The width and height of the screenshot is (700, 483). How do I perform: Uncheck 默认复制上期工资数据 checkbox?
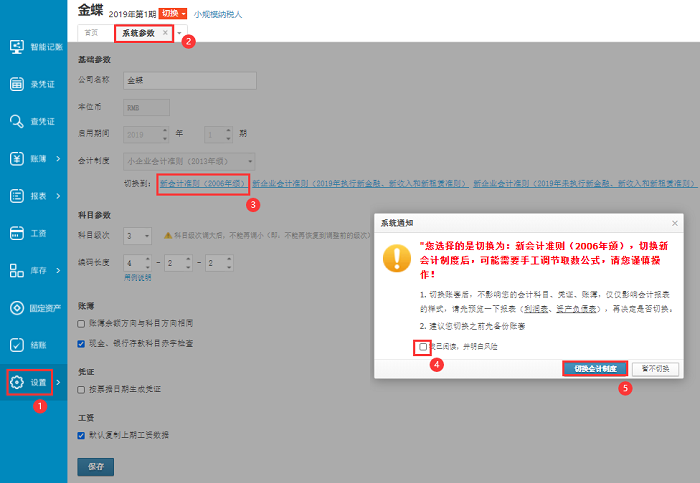[82, 435]
